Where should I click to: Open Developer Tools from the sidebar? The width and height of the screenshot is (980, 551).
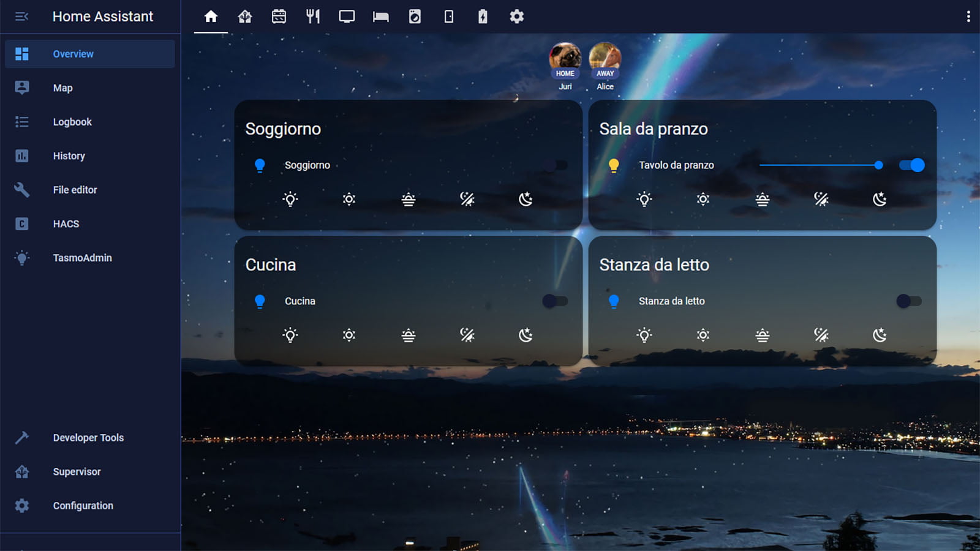tap(88, 437)
